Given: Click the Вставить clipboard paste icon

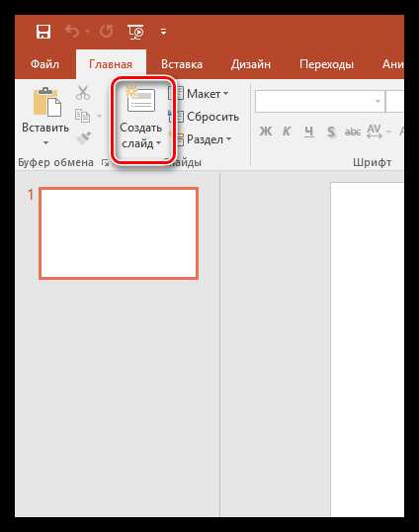Looking at the screenshot, I should click(47, 102).
